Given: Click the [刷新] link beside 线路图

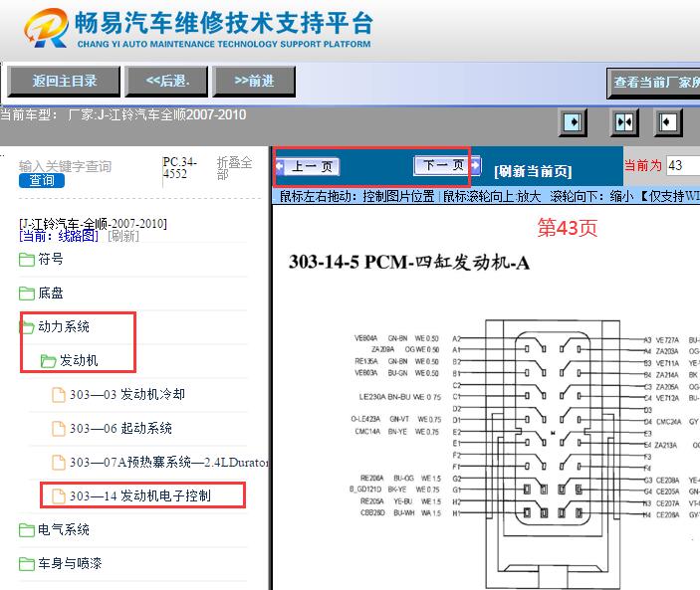Looking at the screenshot, I should [x=123, y=236].
